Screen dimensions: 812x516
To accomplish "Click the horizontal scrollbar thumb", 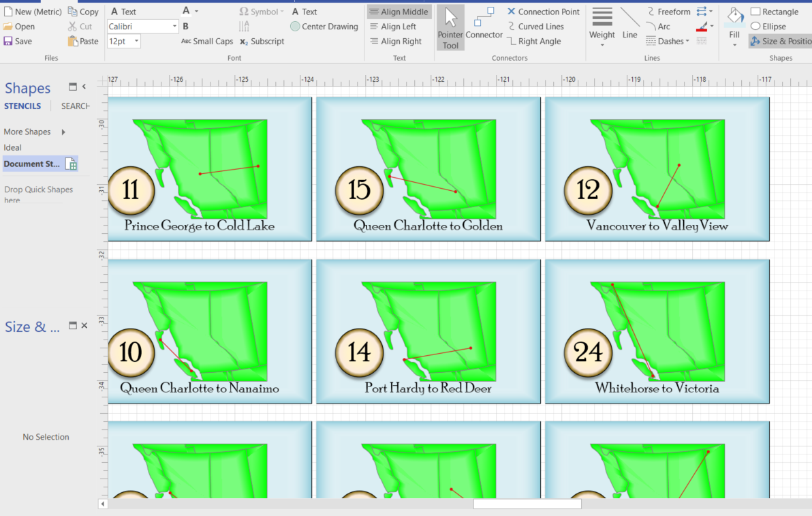I will [527, 504].
